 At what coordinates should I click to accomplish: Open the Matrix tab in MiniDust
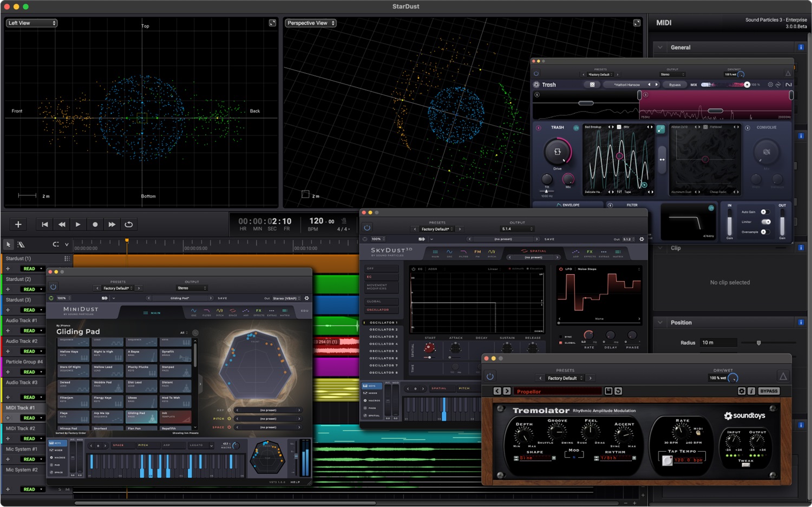[285, 312]
